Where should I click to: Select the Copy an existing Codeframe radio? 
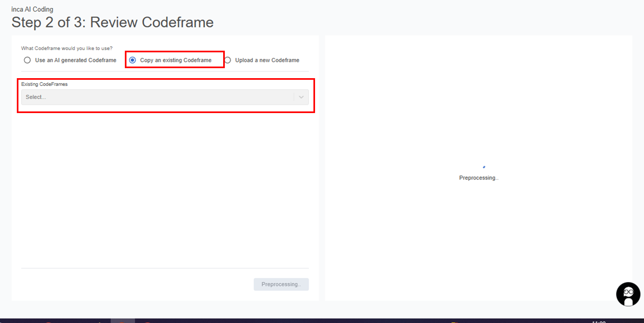tap(133, 60)
